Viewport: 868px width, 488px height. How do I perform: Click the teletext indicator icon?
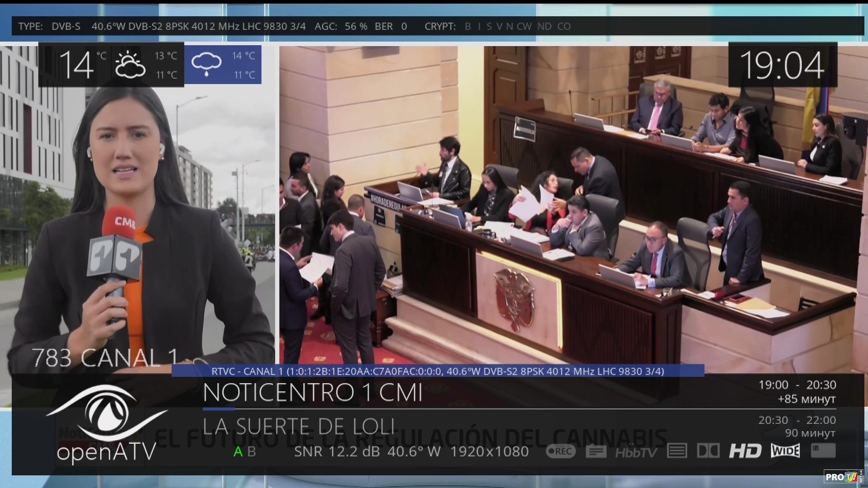coord(677,451)
